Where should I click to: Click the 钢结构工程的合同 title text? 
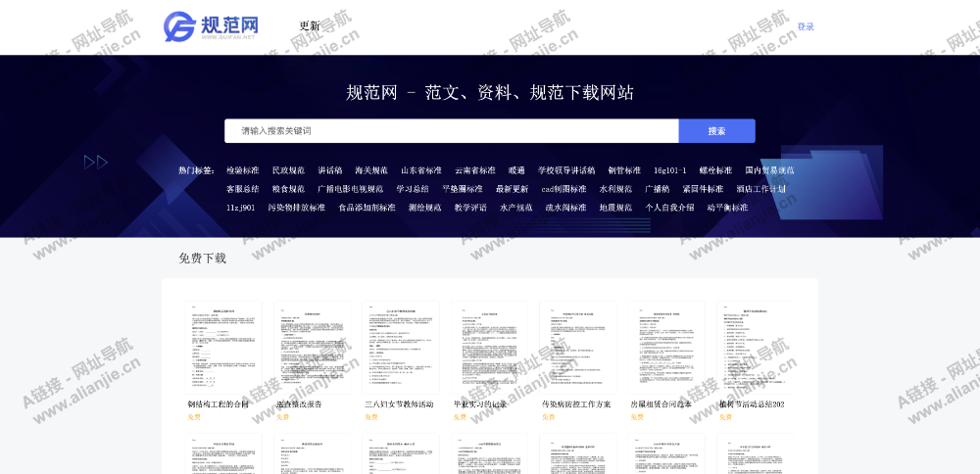(x=219, y=404)
